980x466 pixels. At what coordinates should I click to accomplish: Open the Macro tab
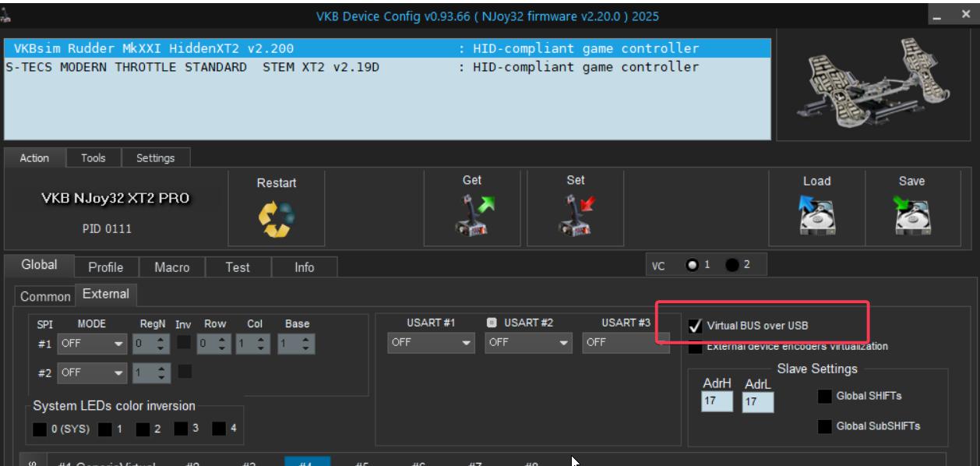pos(172,267)
